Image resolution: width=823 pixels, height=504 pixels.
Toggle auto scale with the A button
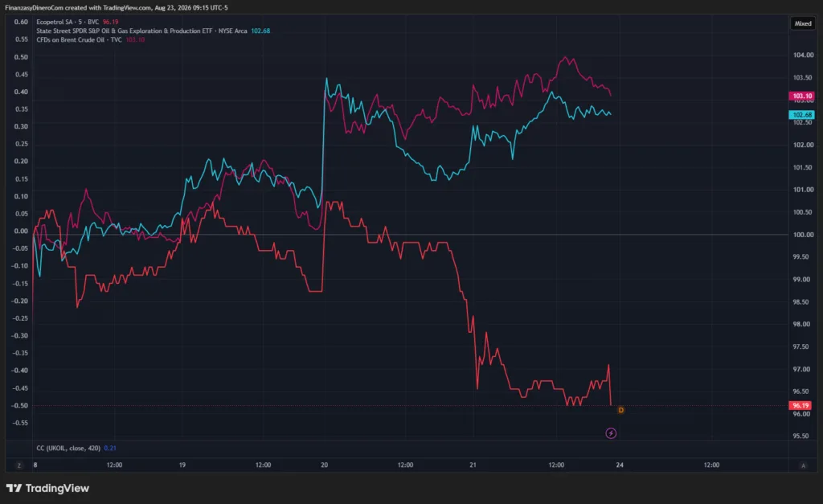[x=803, y=465]
